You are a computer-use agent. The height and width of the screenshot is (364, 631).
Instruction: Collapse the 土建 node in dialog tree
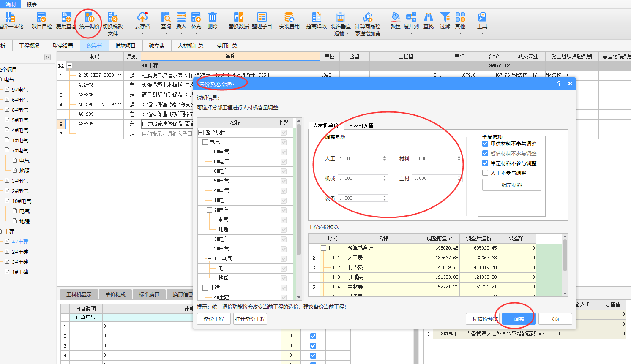tap(205, 288)
